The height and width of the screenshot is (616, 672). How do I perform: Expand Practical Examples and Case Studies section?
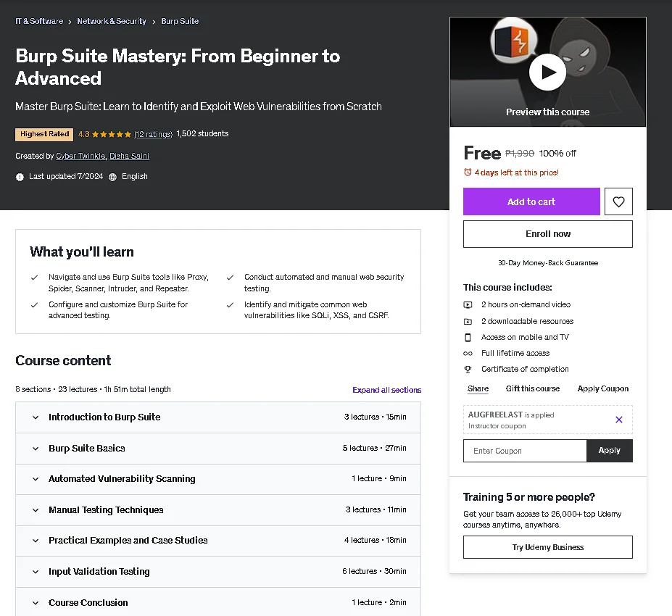pos(218,541)
